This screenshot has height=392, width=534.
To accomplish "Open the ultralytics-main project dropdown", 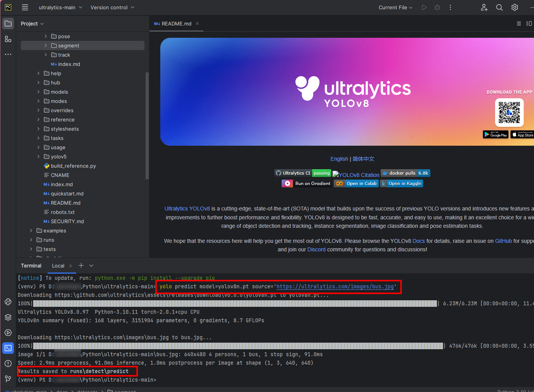I will pos(60,7).
